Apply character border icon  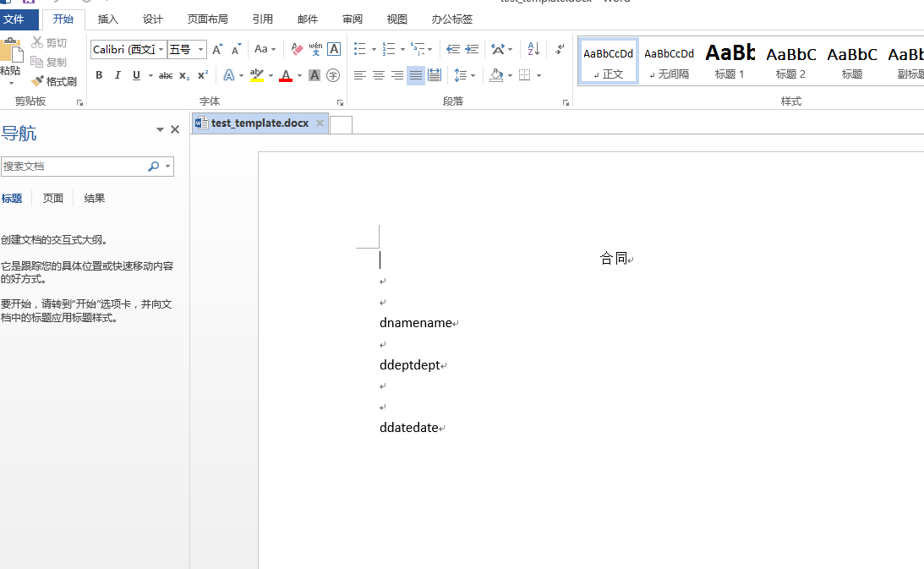[334, 49]
